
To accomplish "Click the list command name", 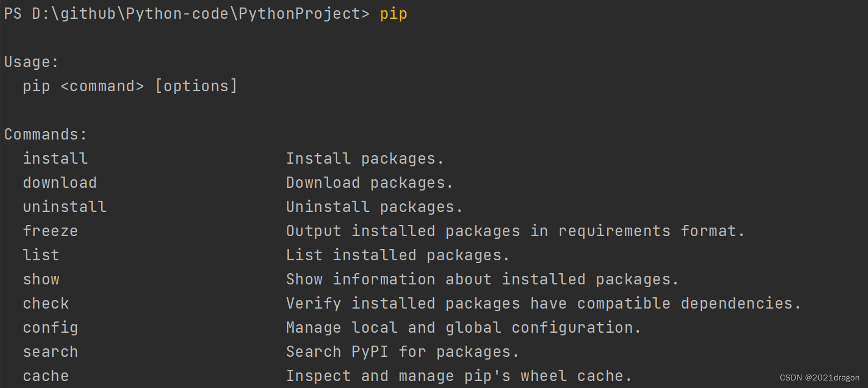I will point(41,255).
